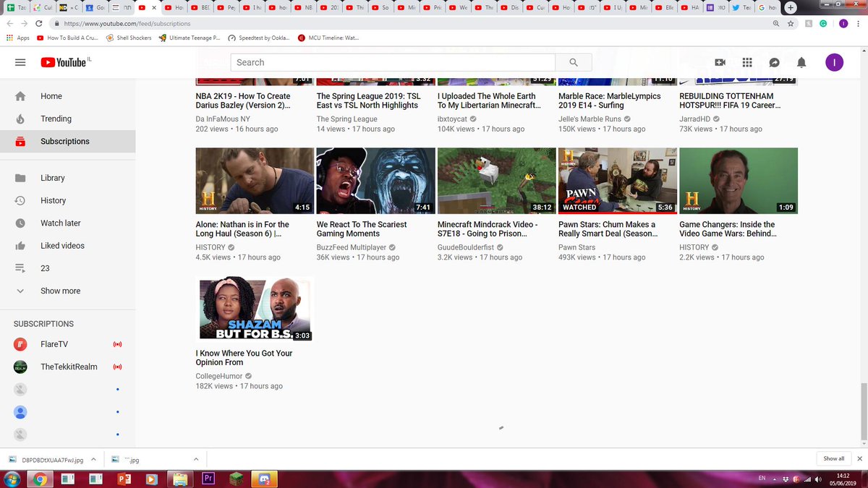
Task: Click the taskbar clock showing 14:12
Action: coord(843,479)
